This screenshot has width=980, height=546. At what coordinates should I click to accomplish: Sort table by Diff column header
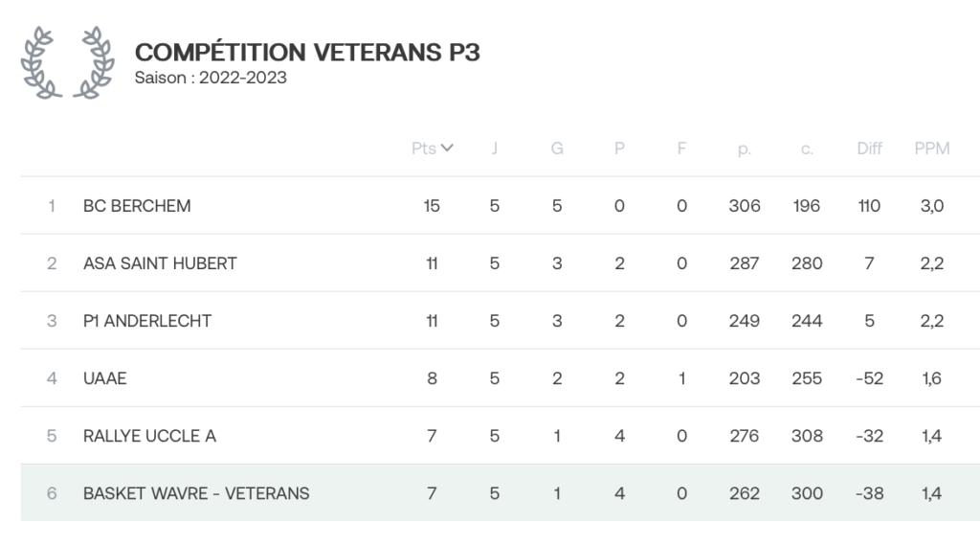coord(869,148)
